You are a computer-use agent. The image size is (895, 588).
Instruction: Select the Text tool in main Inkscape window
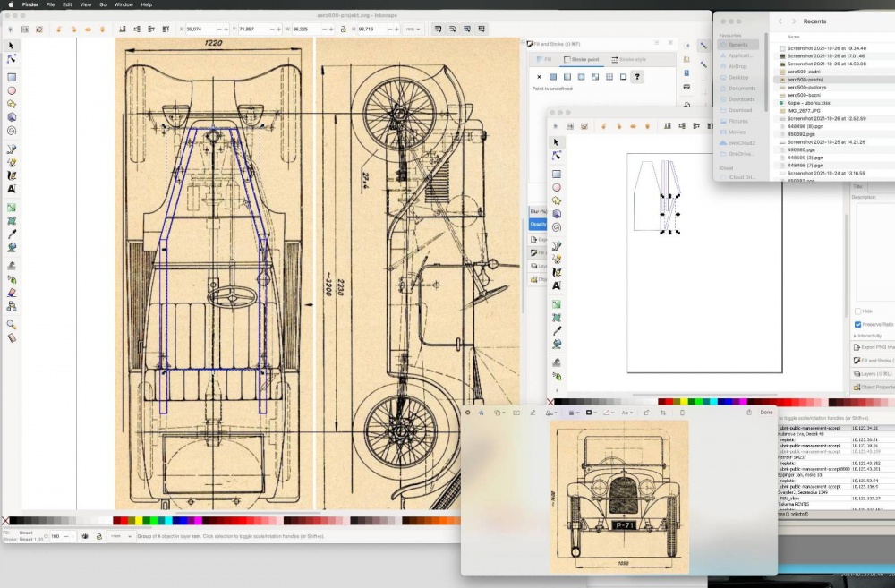(x=12, y=189)
